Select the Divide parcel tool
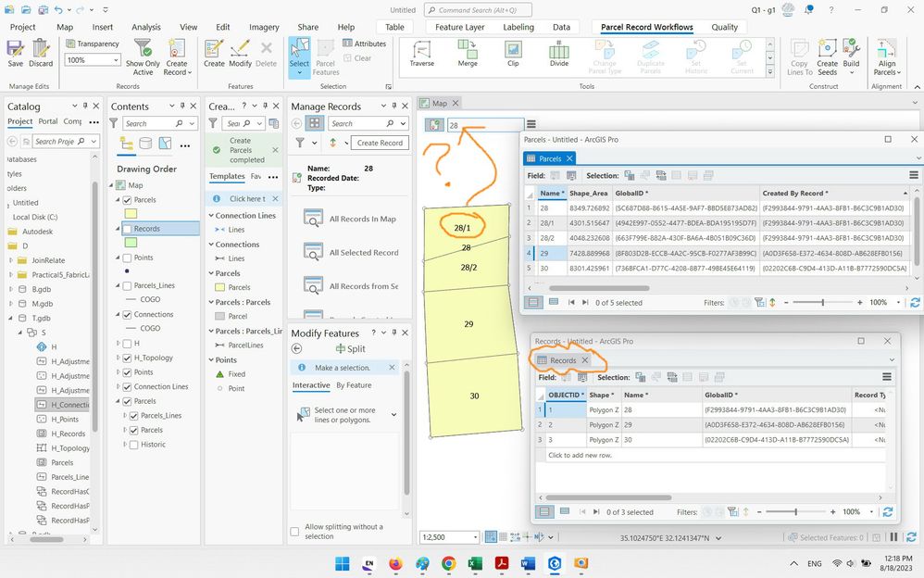 point(558,53)
